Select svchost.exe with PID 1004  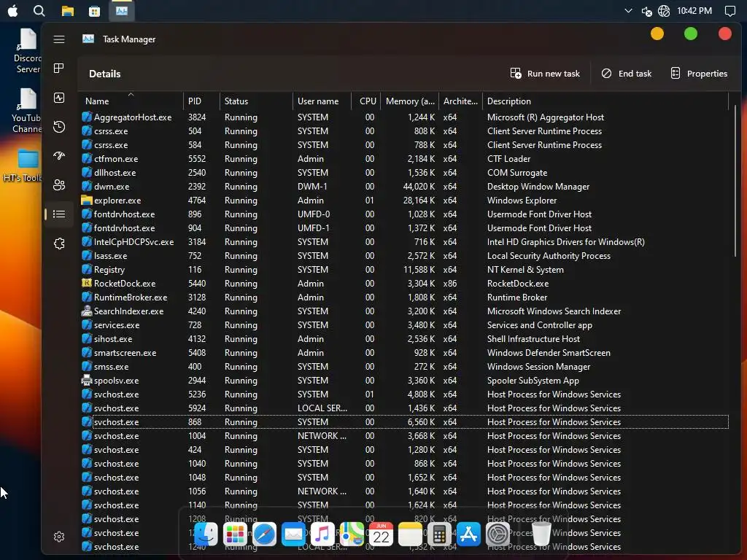(404, 436)
